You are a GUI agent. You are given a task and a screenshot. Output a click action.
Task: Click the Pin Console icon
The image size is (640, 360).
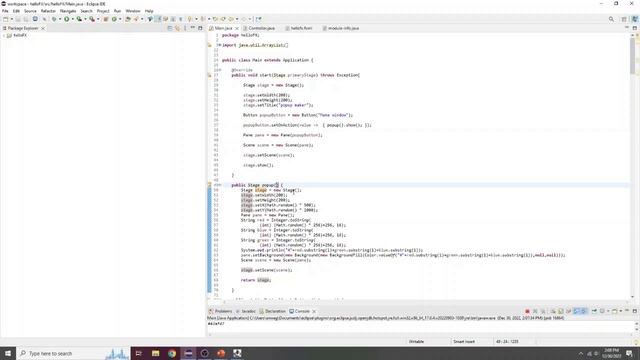(594, 311)
